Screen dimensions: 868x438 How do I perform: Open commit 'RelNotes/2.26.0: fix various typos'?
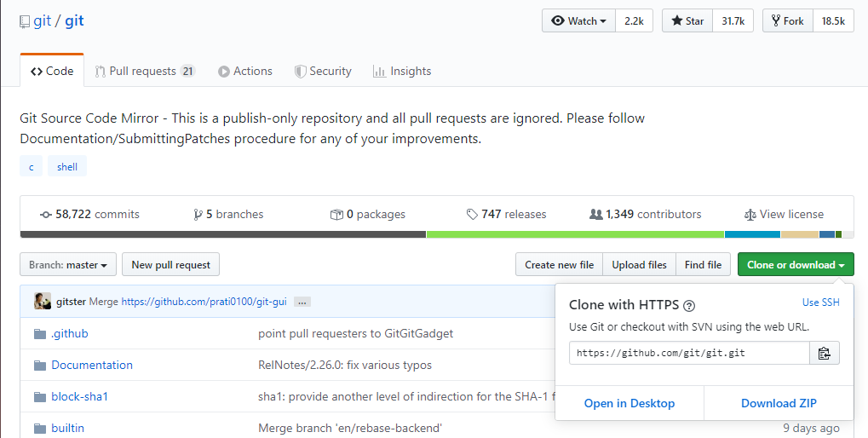(345, 365)
